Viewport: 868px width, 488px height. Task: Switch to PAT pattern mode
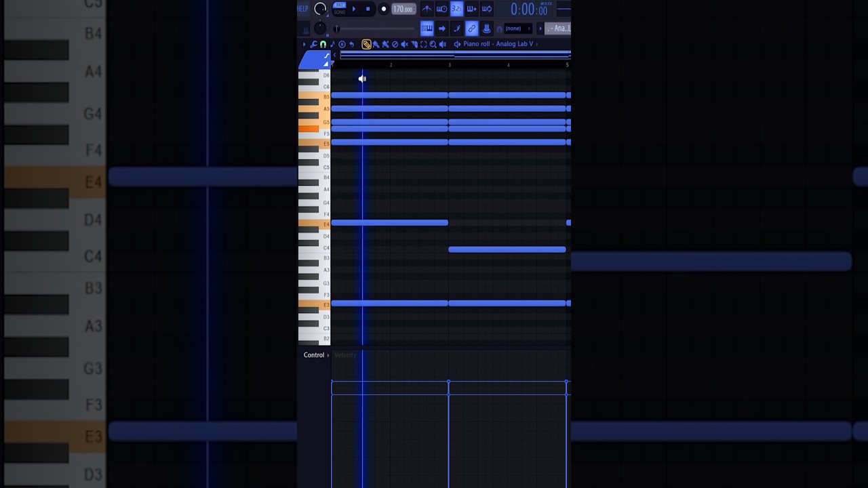coord(339,5)
